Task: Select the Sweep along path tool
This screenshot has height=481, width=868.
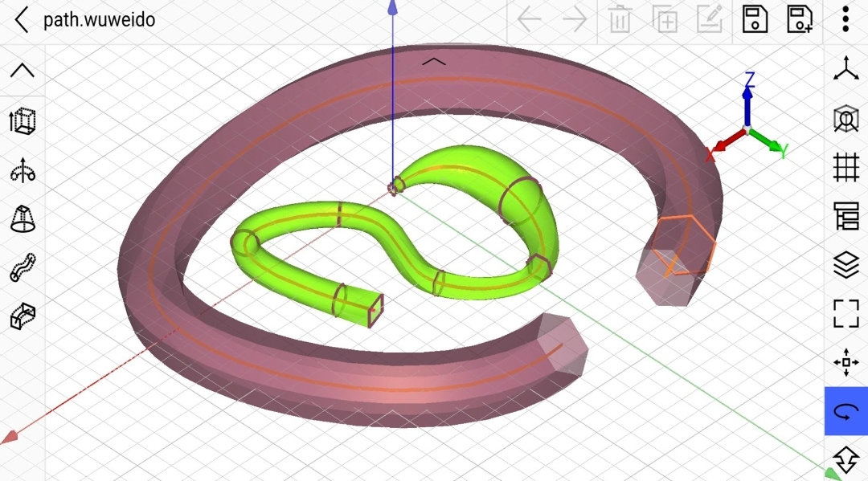Action: click(23, 267)
